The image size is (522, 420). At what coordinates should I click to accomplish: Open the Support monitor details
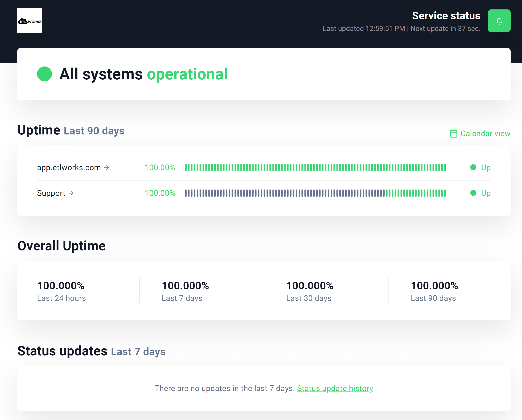[51, 193]
